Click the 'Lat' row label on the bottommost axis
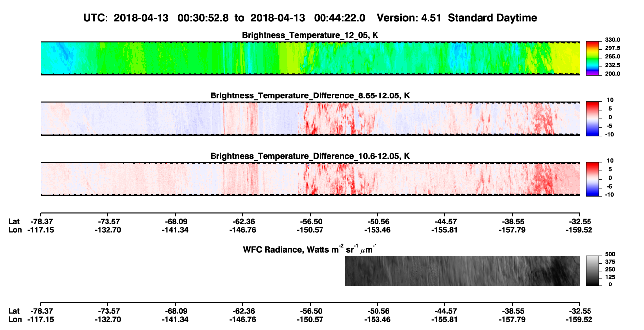 [x=14, y=311]
